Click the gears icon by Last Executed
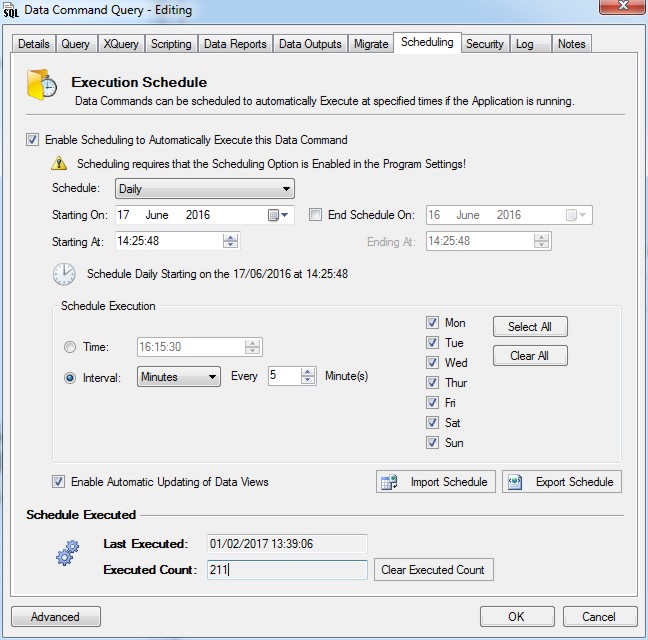The image size is (648, 640). 67,553
